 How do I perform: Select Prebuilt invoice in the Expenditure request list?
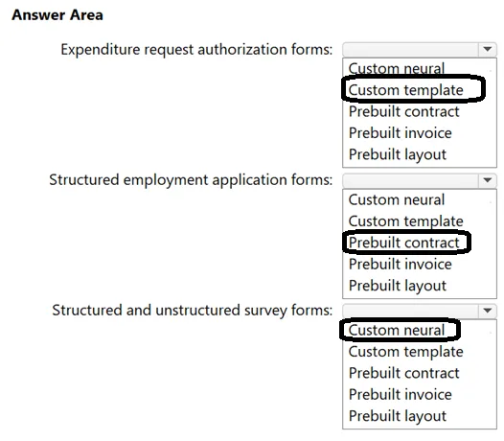click(x=401, y=133)
